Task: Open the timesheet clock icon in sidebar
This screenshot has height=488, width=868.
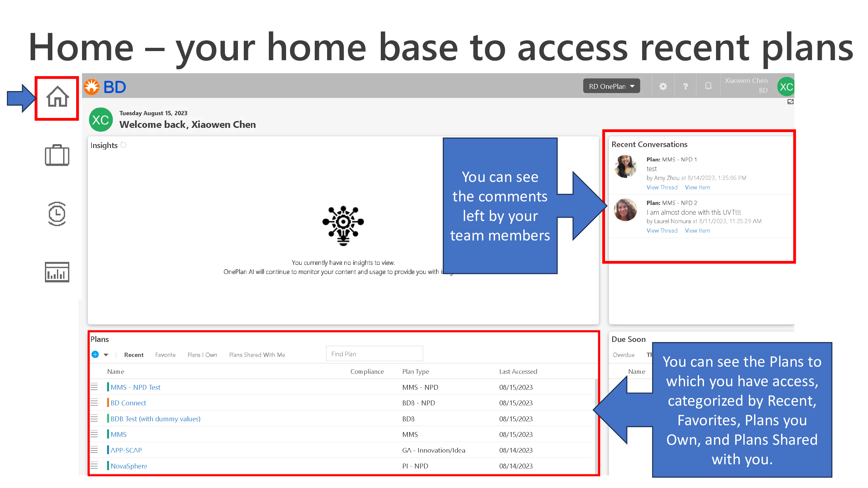Action: [57, 214]
